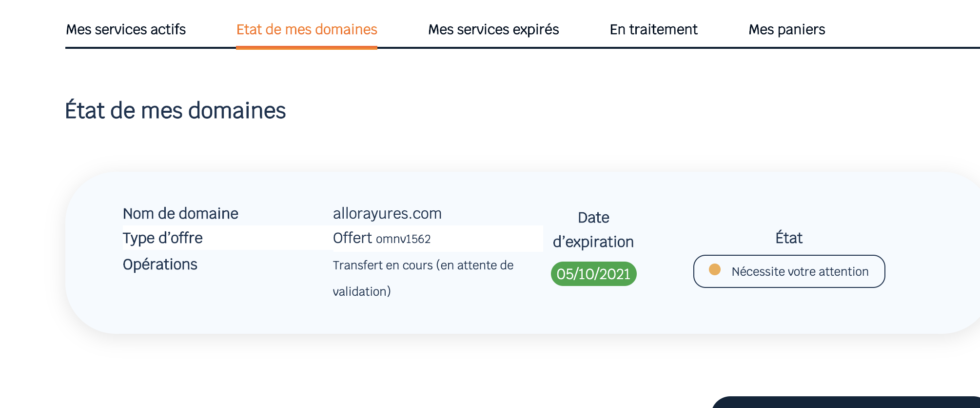Image resolution: width=980 pixels, height=408 pixels.
Task: Click the Offert offer type value
Action: [x=352, y=238]
